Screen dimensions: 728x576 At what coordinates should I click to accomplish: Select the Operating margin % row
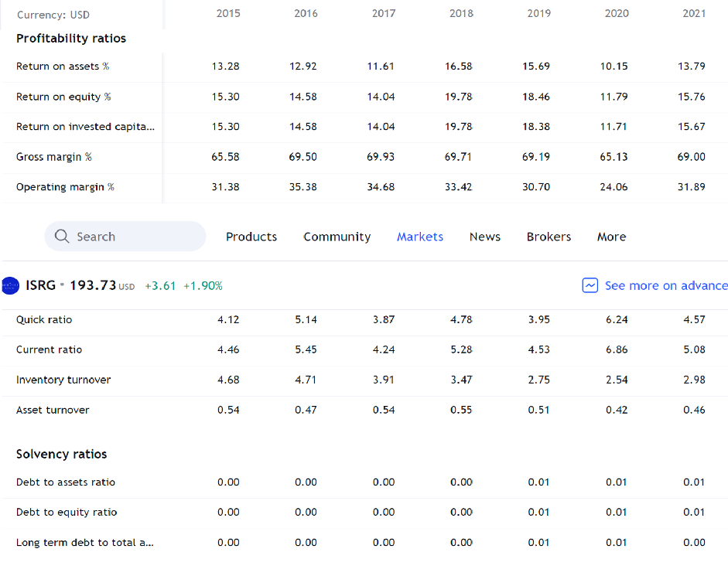[364, 187]
